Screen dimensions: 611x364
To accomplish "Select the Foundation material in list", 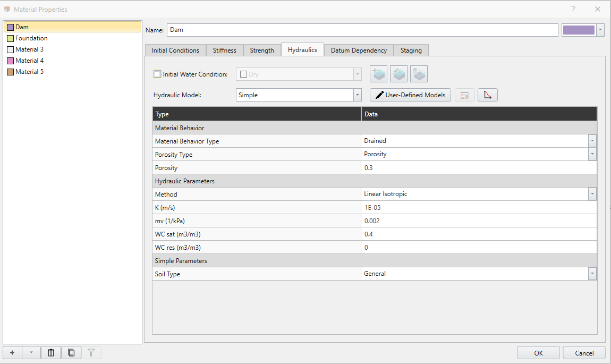I will (72, 38).
